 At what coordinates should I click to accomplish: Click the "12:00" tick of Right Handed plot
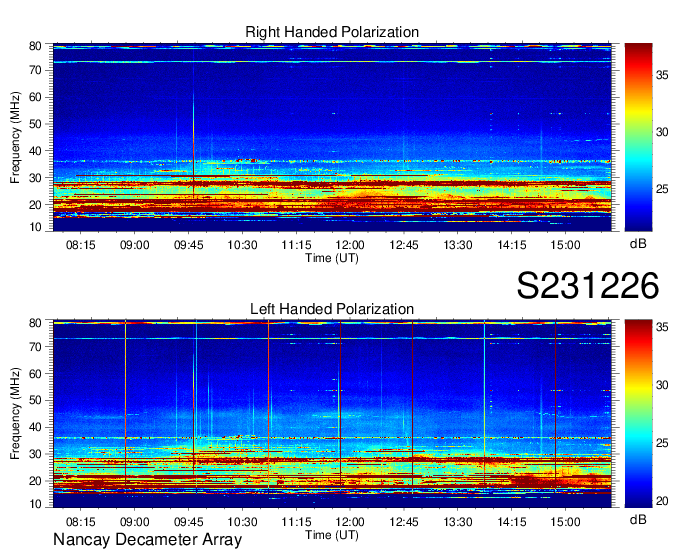tap(350, 245)
